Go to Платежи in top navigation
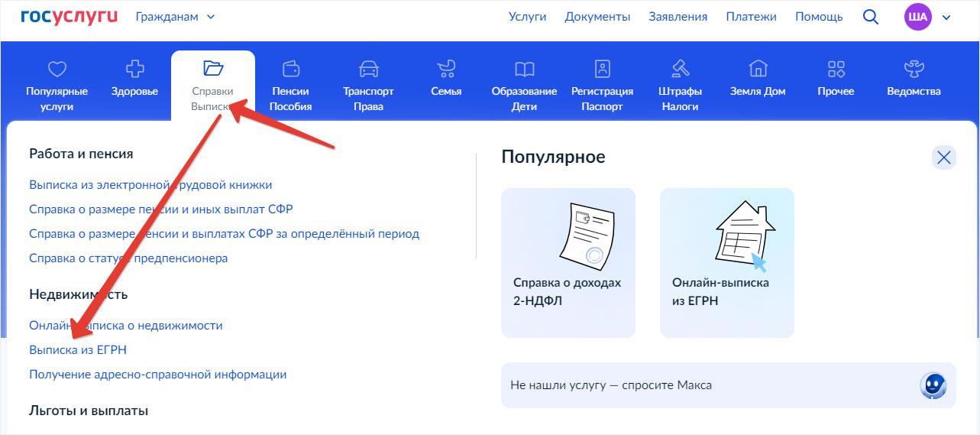 pos(751,17)
